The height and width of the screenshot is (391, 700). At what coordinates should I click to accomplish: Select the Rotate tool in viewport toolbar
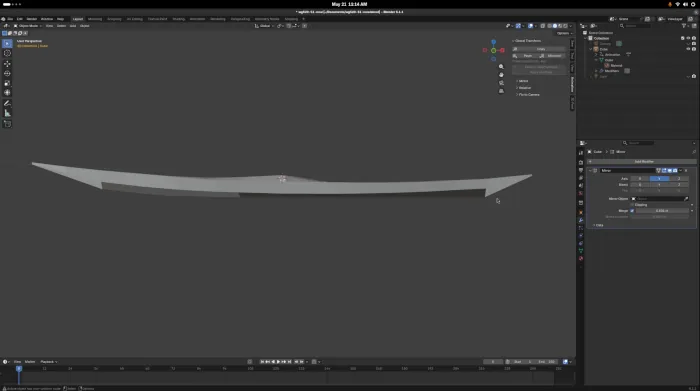click(x=7, y=73)
